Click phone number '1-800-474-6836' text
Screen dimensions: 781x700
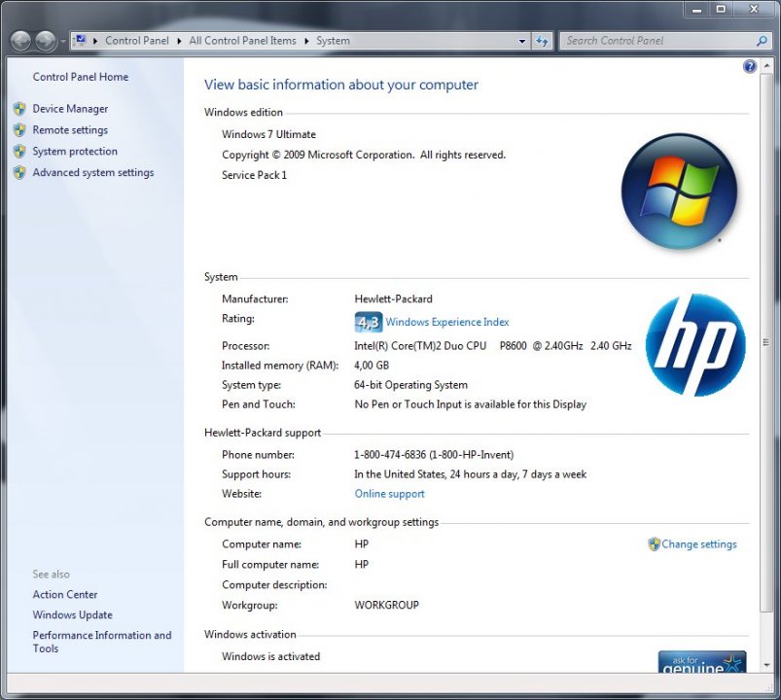coord(390,455)
